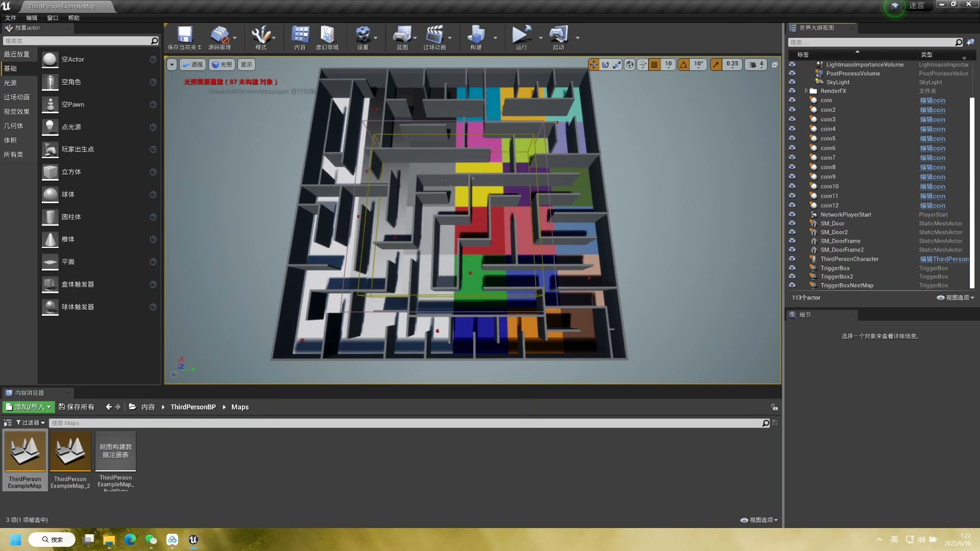
Task: Click the Edit coin link for coin3
Action: tap(933, 119)
